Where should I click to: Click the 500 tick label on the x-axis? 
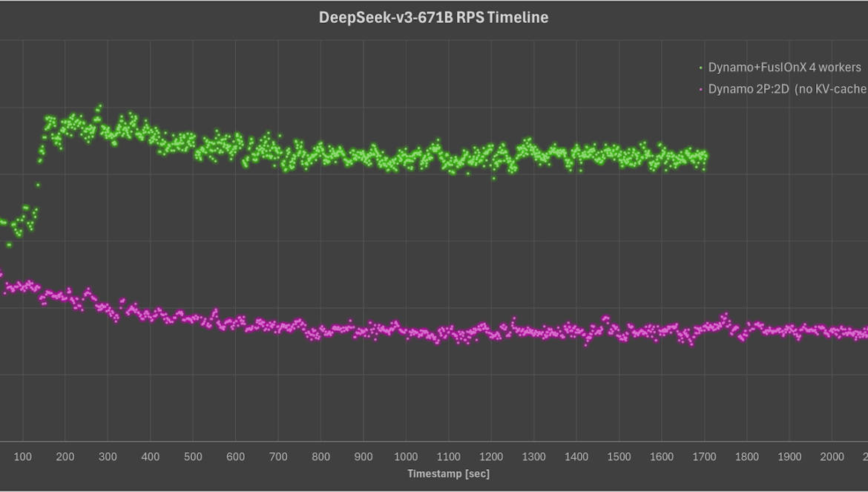point(193,456)
